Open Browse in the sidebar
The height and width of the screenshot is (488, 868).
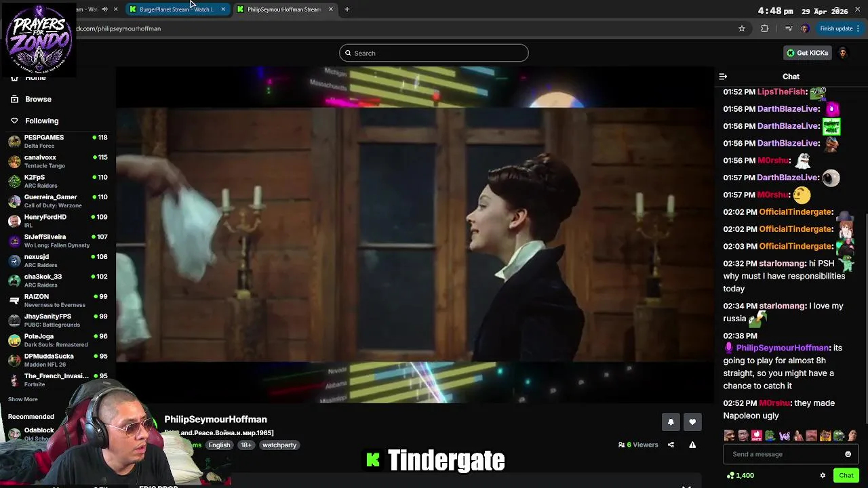click(38, 99)
